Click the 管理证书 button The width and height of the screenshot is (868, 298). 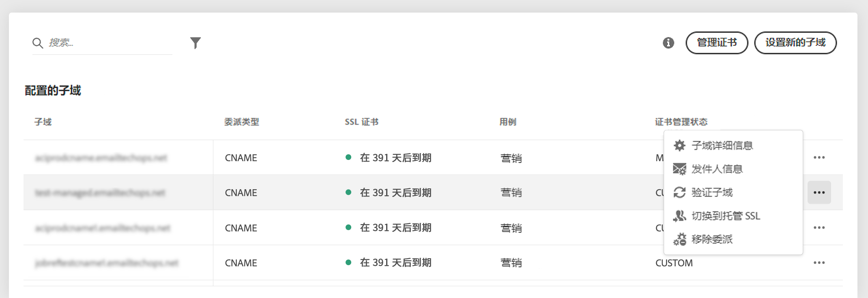tap(717, 43)
